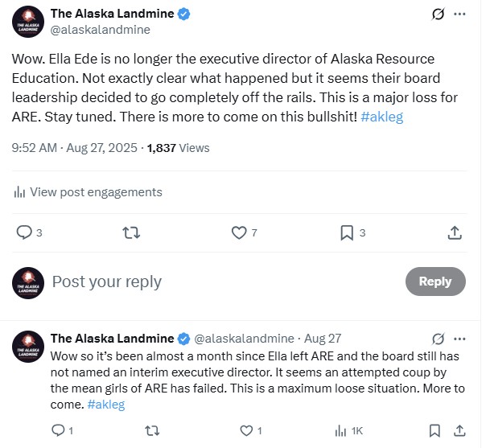Click the #akleg hashtag in main post
This screenshot has width=490, height=448.
point(382,117)
